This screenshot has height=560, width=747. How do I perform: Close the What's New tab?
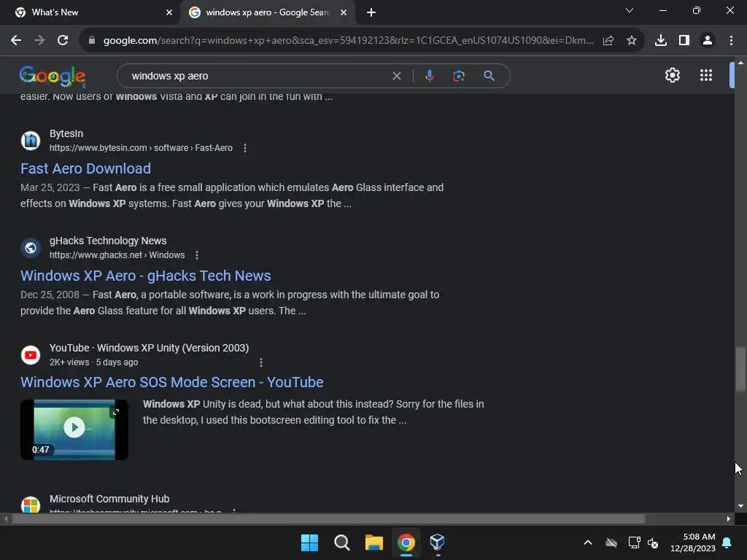tap(169, 12)
